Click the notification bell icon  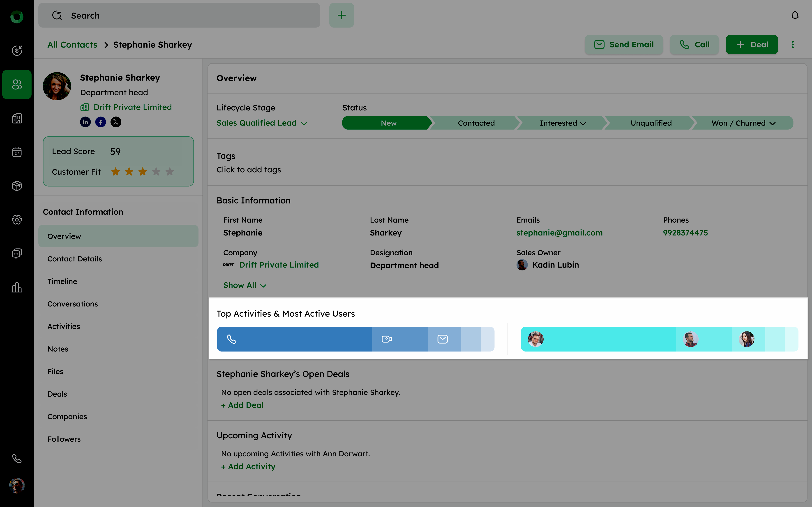click(x=795, y=15)
